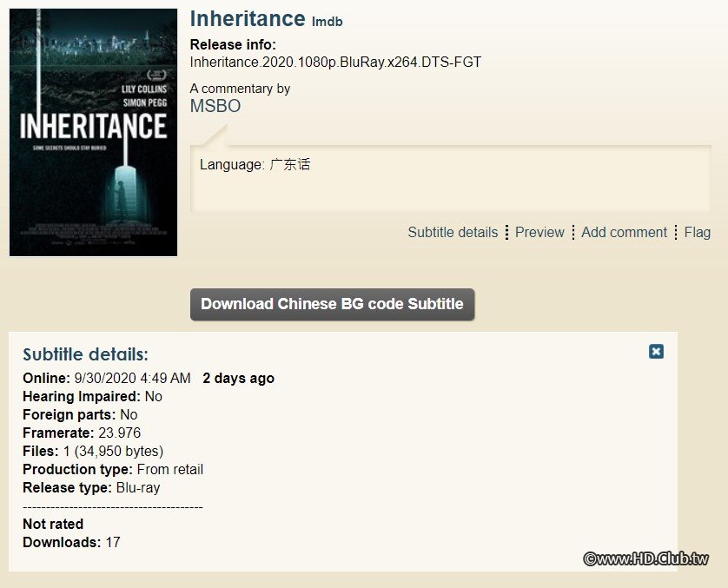
Task: Select the Framerate 23.976 value
Action: (122, 433)
